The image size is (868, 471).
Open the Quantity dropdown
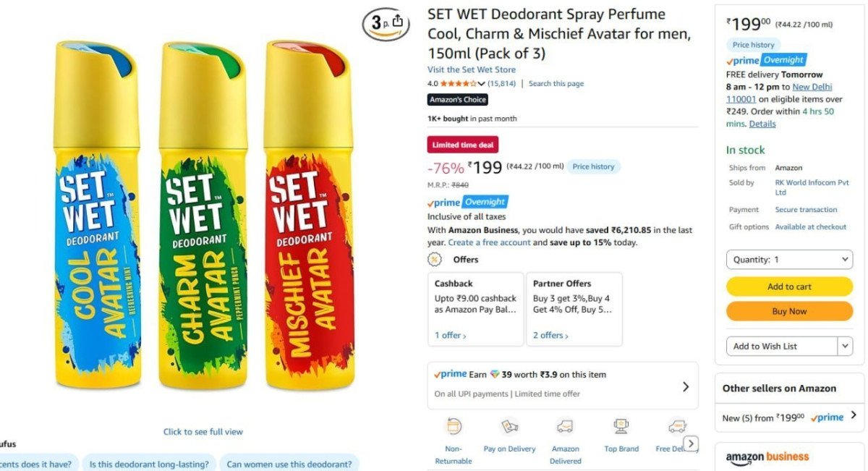[x=789, y=260]
